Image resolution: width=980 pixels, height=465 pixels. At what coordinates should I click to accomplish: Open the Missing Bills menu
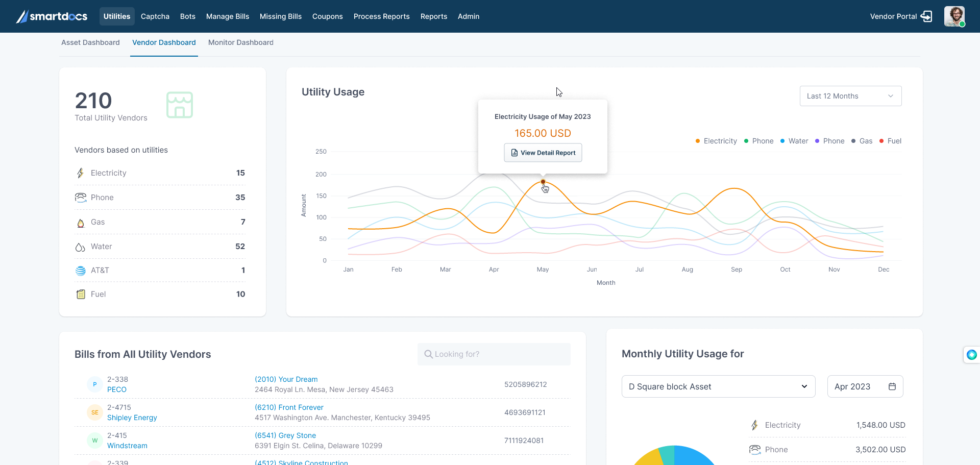281,16
